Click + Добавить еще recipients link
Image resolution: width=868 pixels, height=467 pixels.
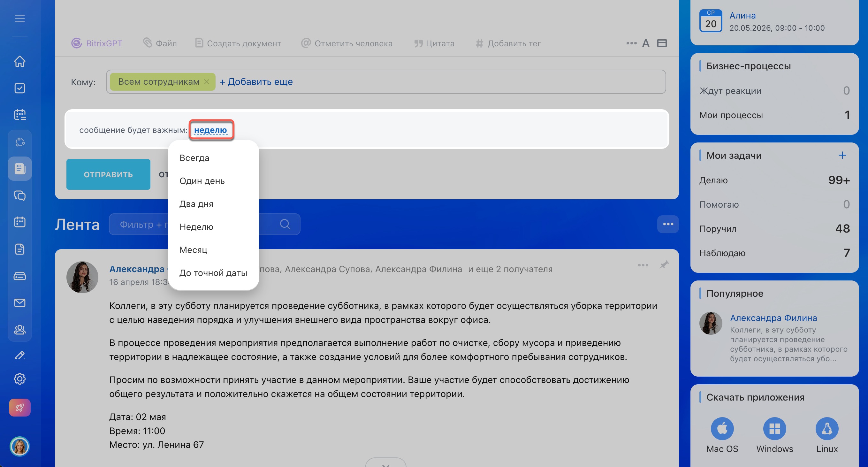coord(256,82)
